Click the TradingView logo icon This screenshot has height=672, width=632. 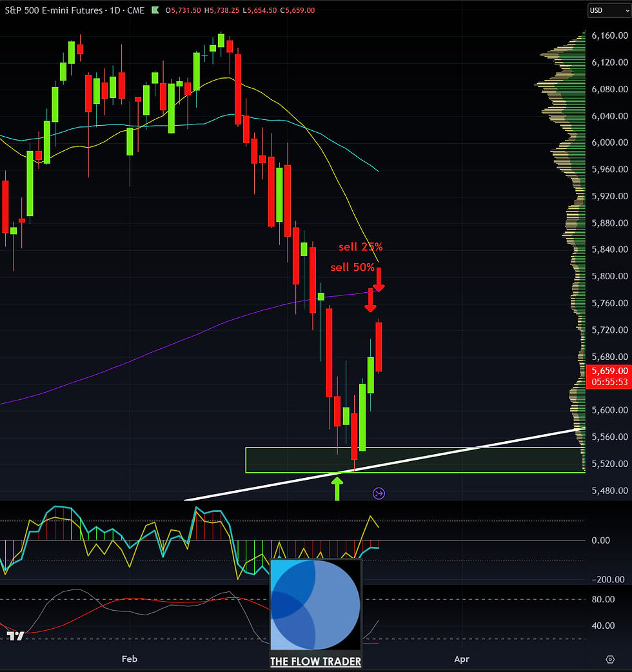pos(15,636)
